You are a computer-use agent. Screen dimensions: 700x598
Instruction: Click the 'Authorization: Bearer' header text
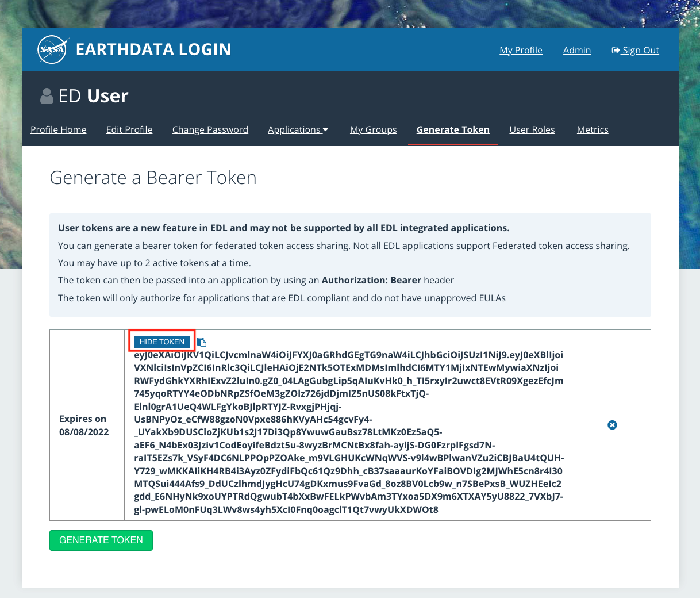(x=371, y=280)
